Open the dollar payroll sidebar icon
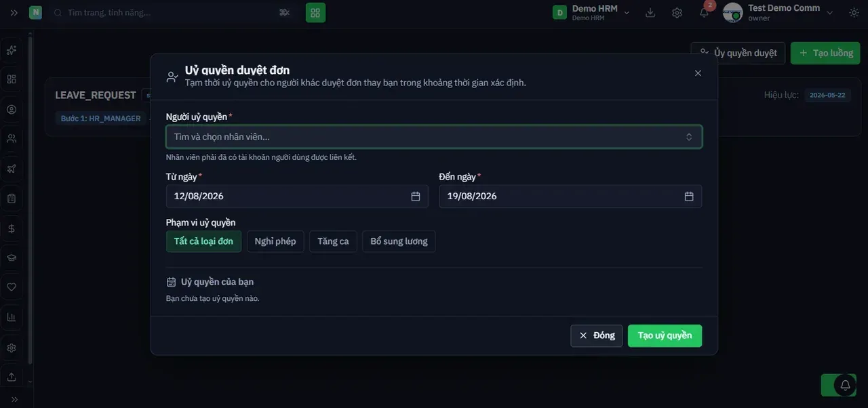Screen dimensions: 868x408 coord(12,228)
